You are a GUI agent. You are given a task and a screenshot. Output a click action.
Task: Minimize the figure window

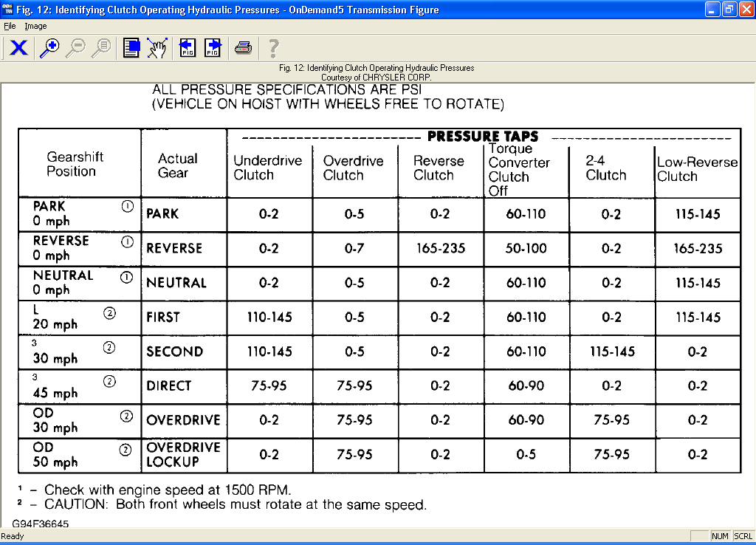[x=712, y=9]
